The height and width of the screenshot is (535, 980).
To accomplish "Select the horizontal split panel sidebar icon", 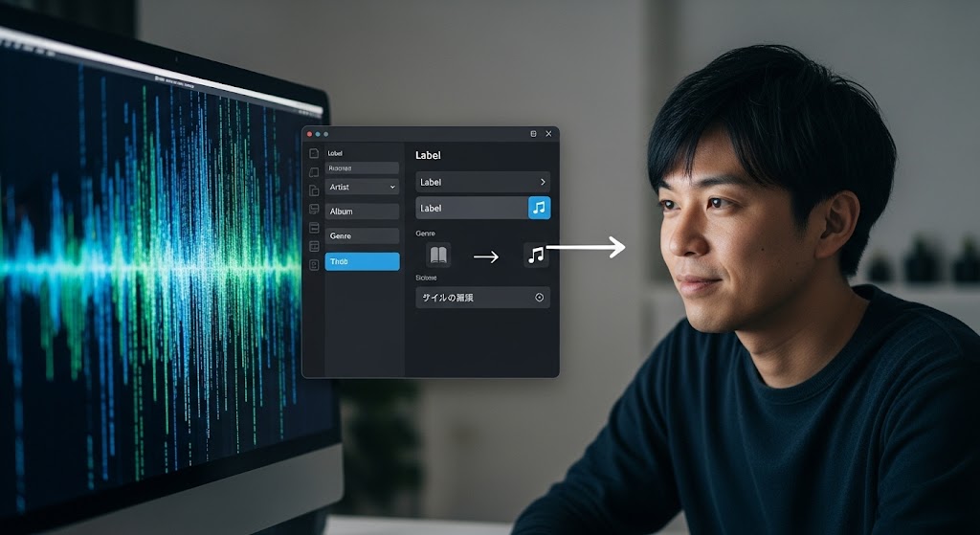I will pyautogui.click(x=314, y=228).
